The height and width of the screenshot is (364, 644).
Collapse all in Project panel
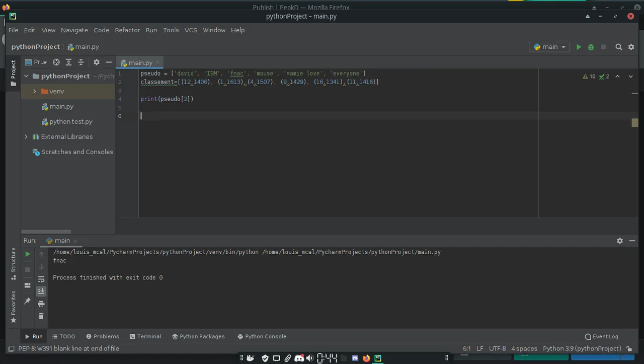click(x=80, y=62)
